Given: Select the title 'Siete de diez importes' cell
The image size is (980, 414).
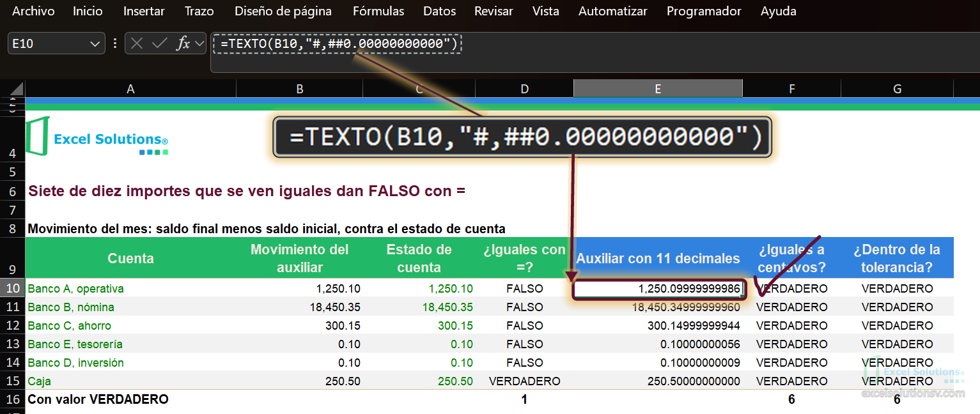Looking at the screenshot, I should (247, 190).
